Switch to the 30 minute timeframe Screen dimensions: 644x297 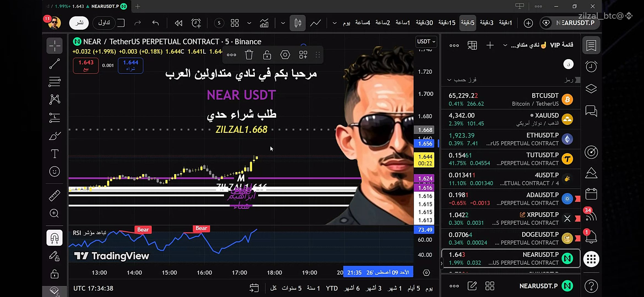(x=424, y=23)
